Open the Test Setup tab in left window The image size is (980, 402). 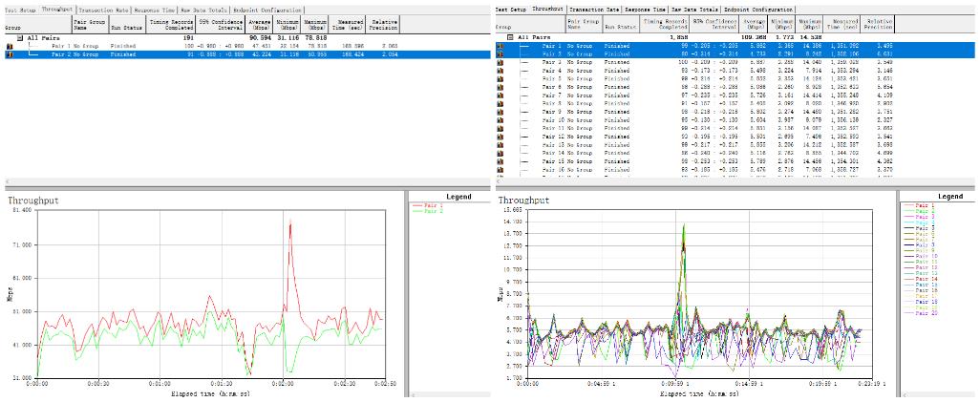click(x=18, y=9)
